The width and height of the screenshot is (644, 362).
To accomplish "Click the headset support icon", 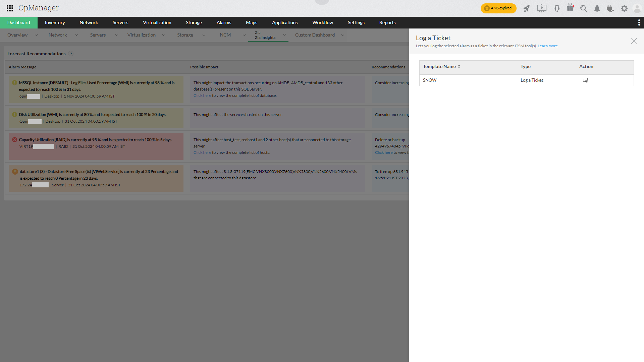I will point(556,8).
